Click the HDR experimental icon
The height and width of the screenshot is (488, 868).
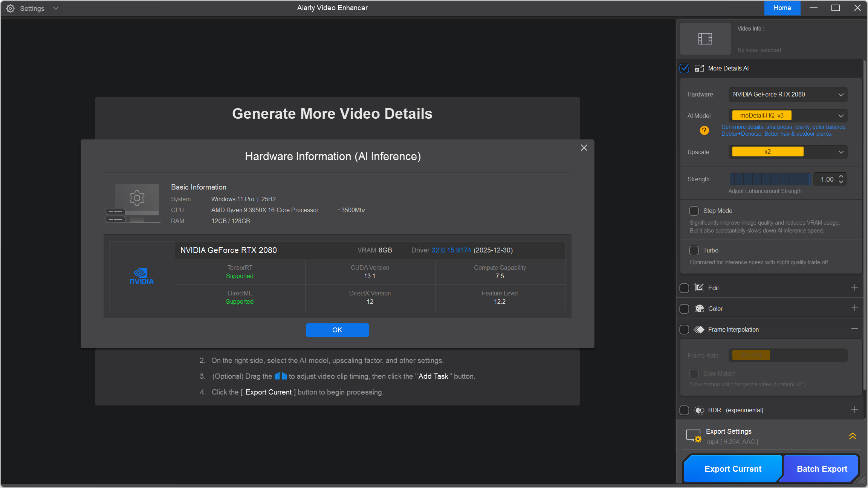(699, 410)
